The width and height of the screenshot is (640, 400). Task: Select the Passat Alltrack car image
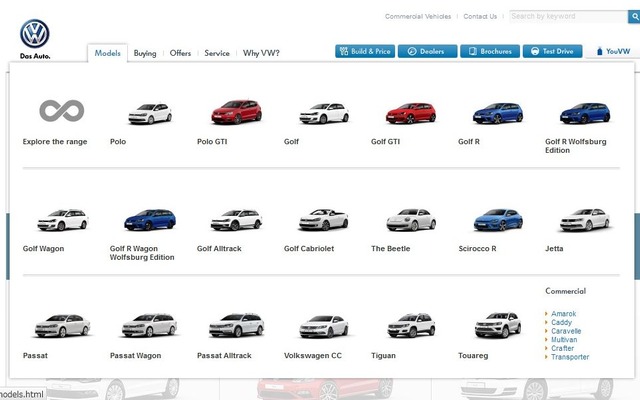pyautogui.click(x=236, y=325)
